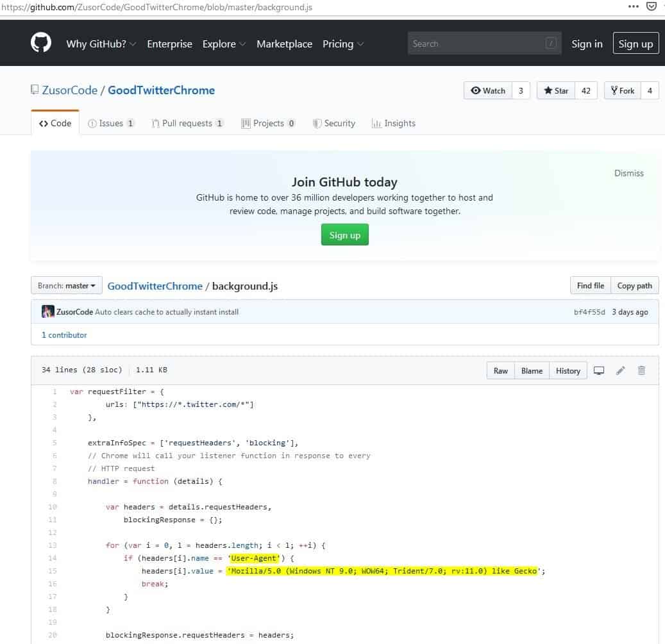Dismiss the Join GitHub banner
665x644 pixels.
point(628,173)
